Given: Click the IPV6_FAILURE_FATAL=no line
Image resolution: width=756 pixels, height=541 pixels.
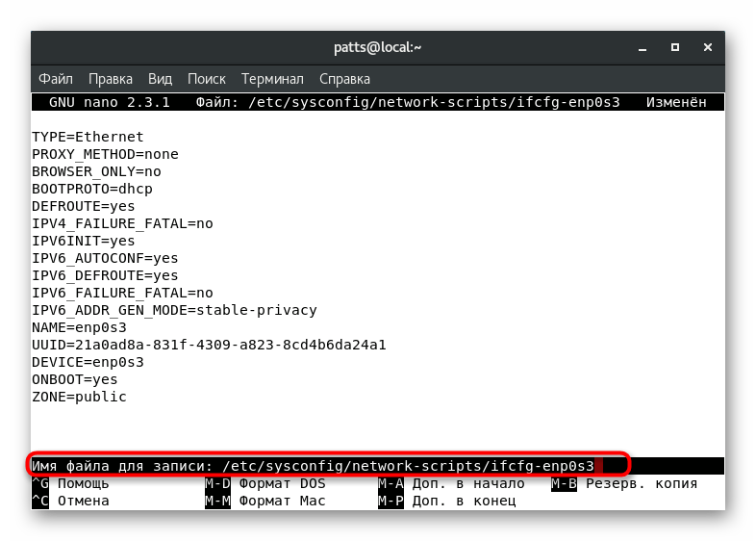Looking at the screenshot, I should coord(122,293).
